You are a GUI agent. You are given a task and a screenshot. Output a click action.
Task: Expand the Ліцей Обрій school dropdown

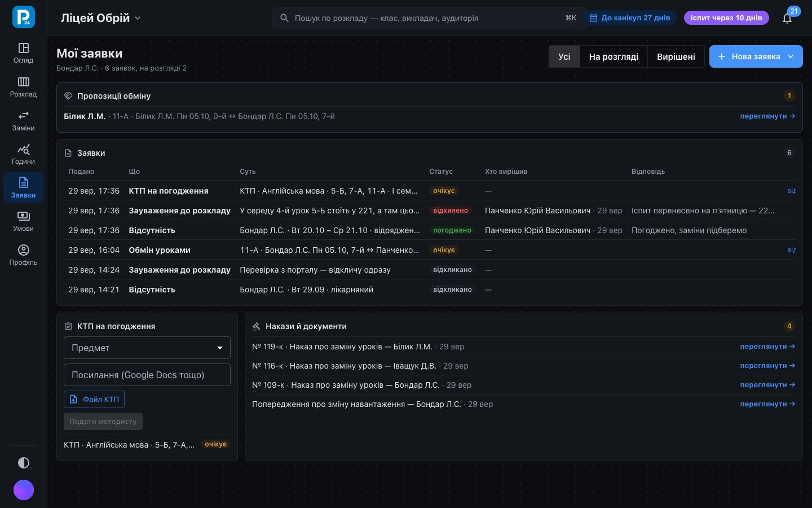pyautogui.click(x=100, y=18)
